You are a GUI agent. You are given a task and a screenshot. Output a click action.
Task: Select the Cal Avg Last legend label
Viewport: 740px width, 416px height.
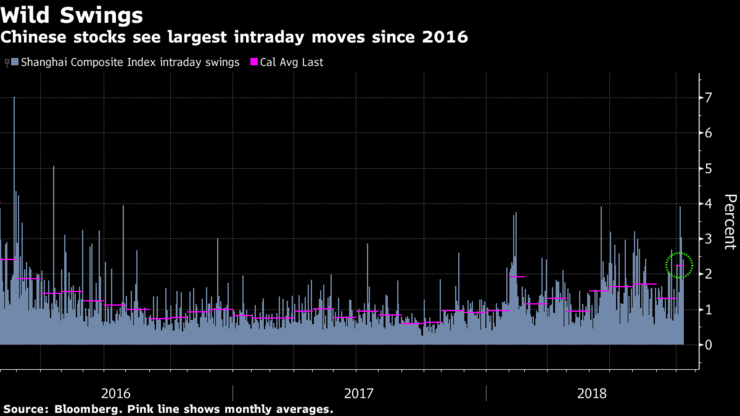pos(292,62)
